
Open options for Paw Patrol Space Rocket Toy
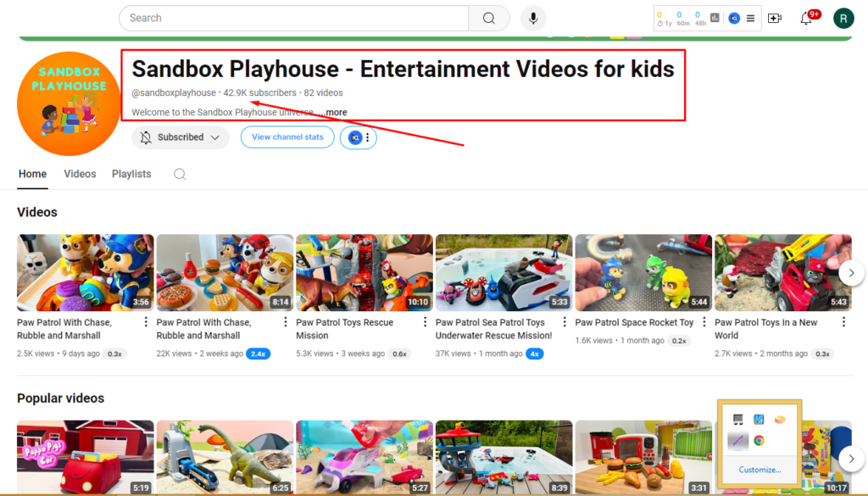[704, 322]
